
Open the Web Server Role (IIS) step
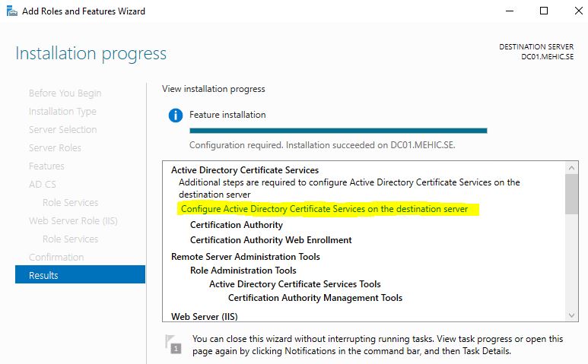click(73, 220)
